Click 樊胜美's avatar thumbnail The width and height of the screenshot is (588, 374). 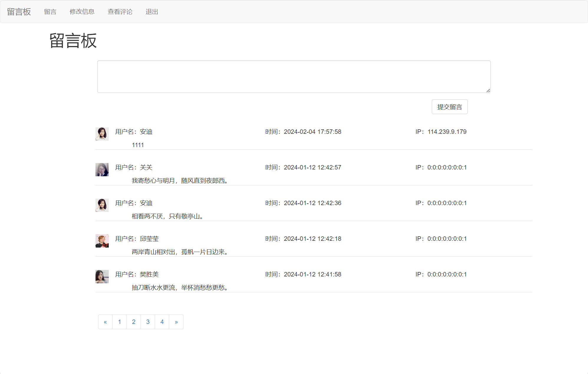(102, 276)
